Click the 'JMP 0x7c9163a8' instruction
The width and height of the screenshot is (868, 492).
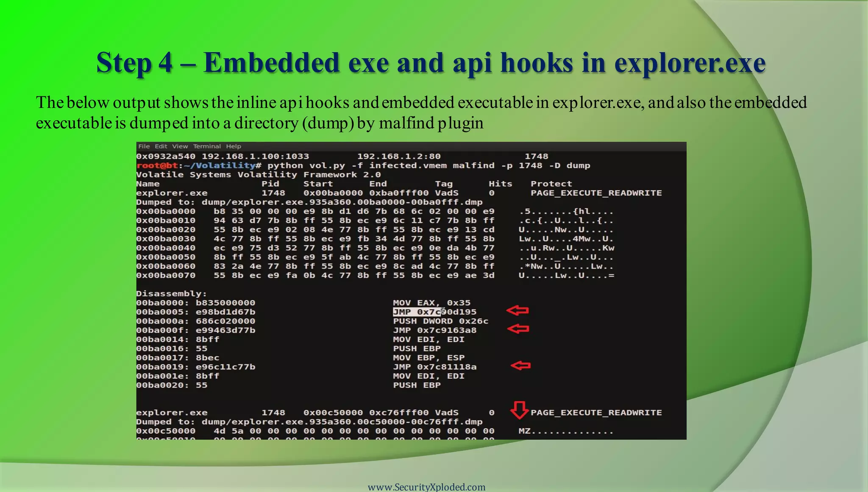435,330
